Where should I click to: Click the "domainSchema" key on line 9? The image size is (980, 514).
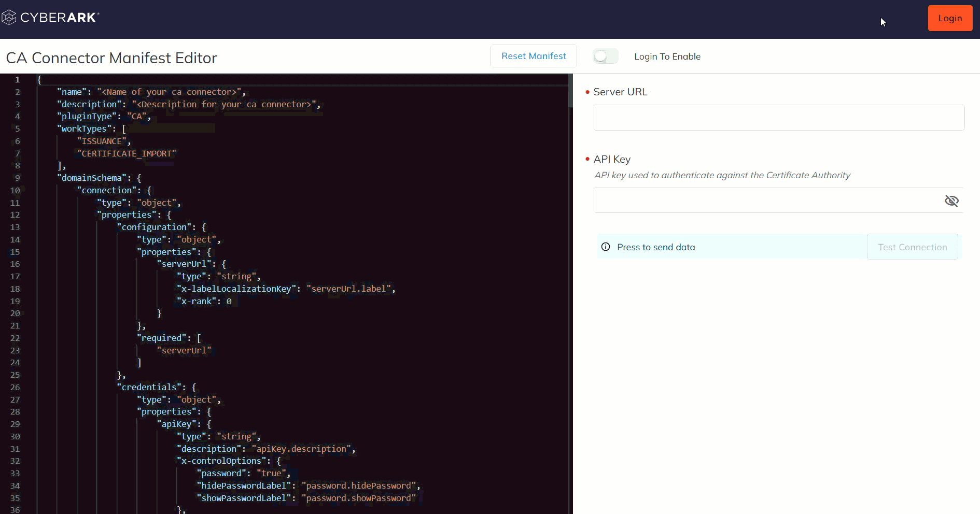(92, 178)
